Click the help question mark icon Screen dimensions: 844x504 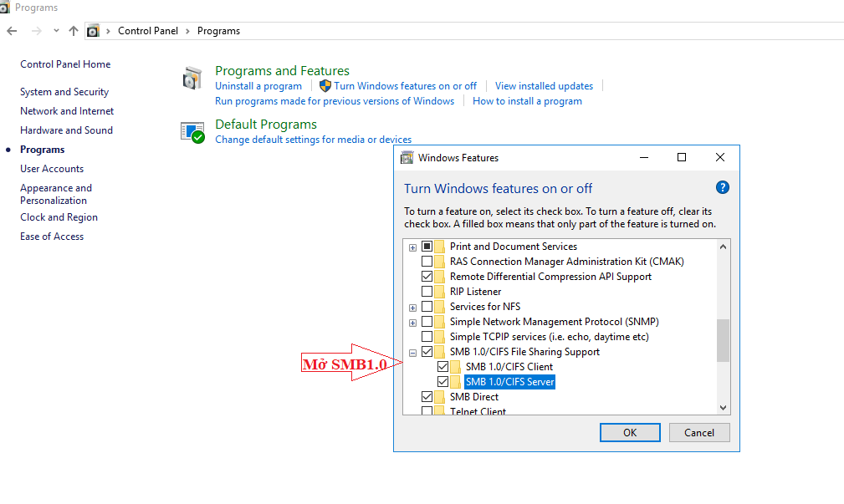click(x=723, y=188)
